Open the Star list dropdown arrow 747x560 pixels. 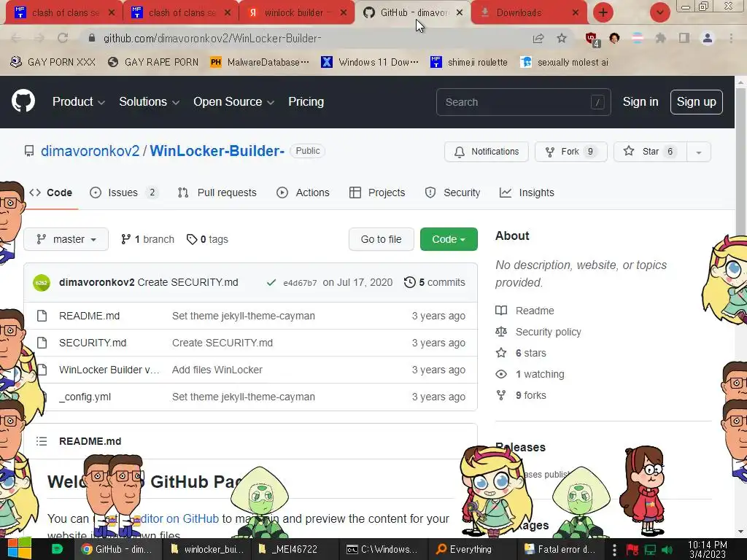(699, 152)
